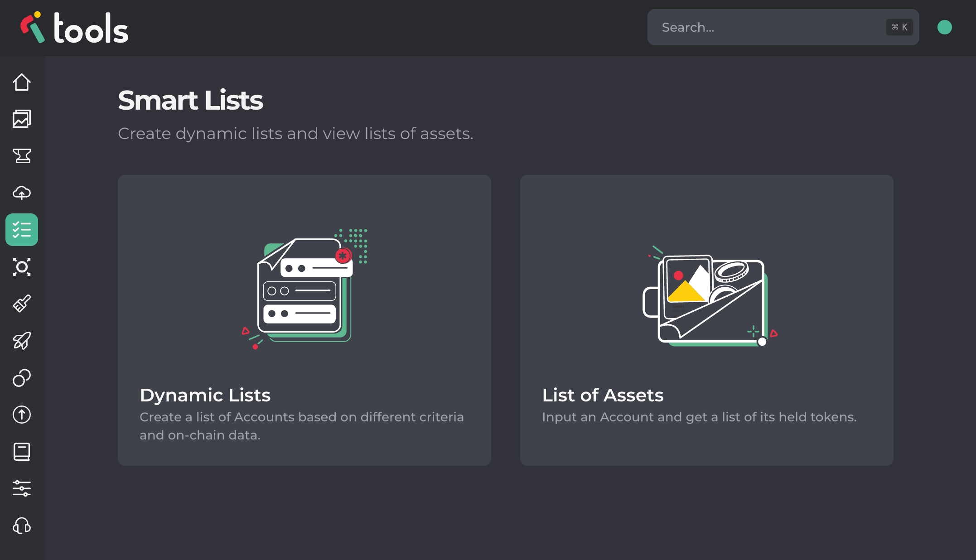Open the cloud upload sidebar icon
The width and height of the screenshot is (976, 560).
pos(22,193)
